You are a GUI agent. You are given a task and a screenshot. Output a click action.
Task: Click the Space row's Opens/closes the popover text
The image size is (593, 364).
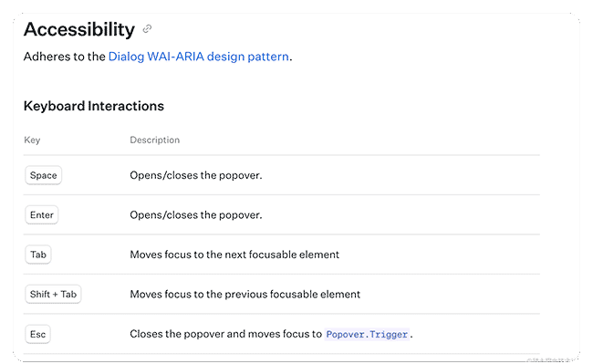(x=196, y=175)
